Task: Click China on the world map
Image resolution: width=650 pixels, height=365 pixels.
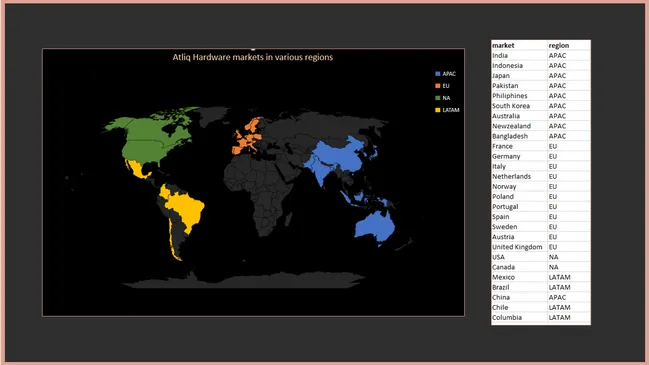Action: [x=340, y=156]
